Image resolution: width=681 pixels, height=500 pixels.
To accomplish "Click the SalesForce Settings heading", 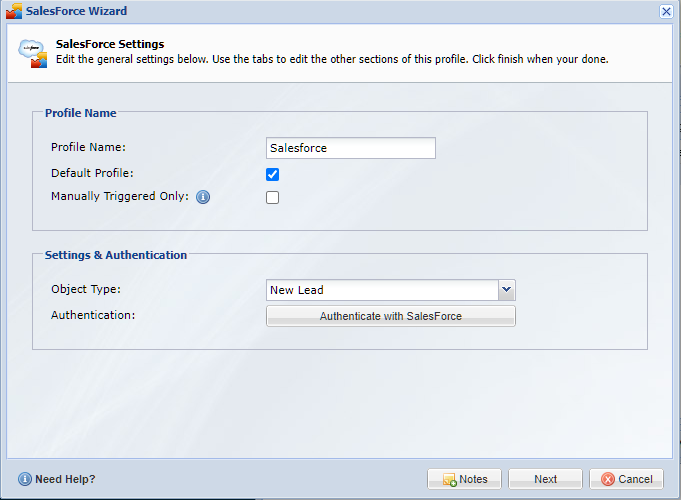I will [110, 44].
